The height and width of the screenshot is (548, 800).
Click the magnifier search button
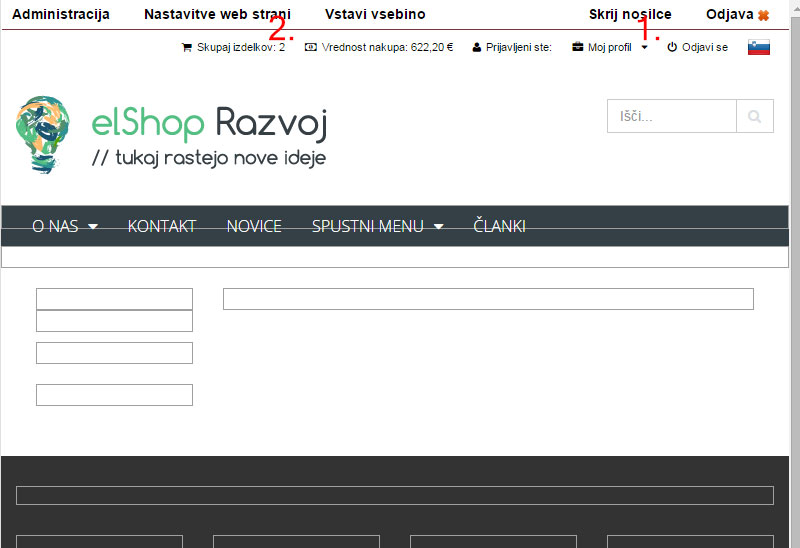(755, 116)
